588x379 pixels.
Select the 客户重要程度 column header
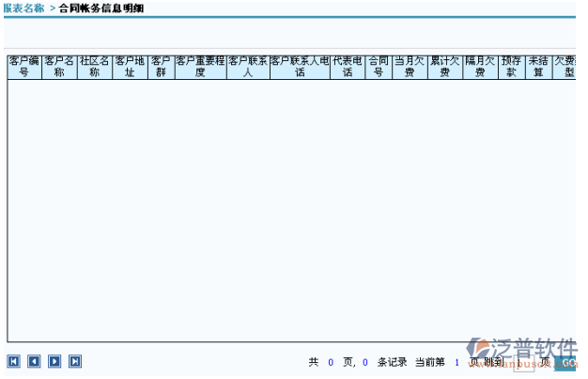[201, 67]
